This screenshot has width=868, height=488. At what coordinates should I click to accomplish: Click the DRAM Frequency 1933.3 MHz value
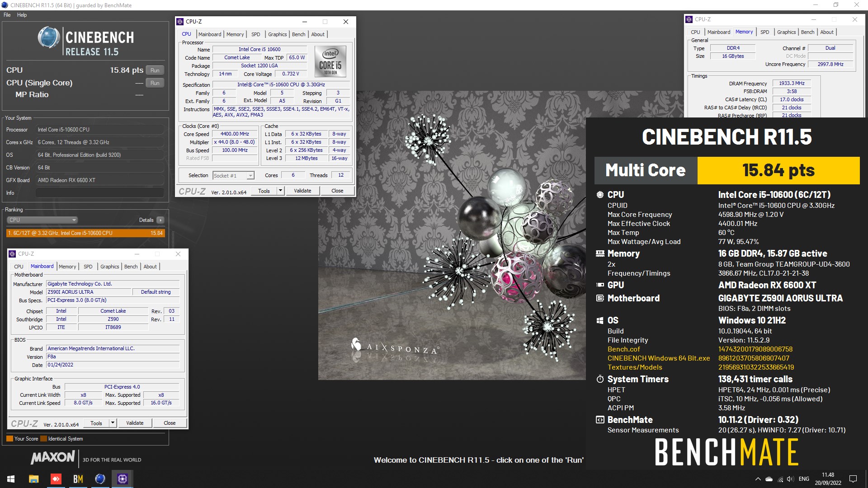(792, 84)
